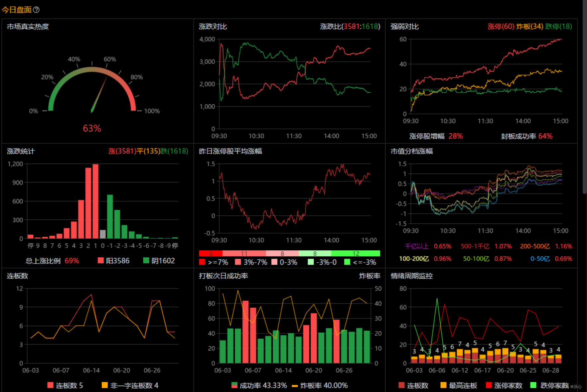Toggle the 成功率 43.33% legend item

[259, 385]
